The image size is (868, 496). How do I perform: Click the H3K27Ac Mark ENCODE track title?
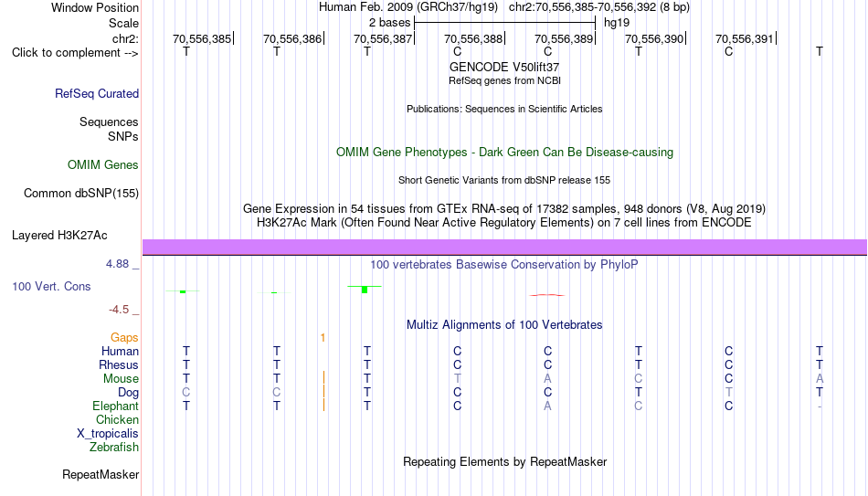(x=504, y=223)
